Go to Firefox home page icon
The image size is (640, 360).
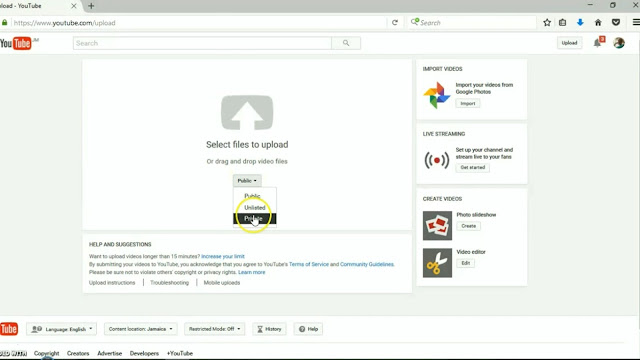click(x=598, y=23)
